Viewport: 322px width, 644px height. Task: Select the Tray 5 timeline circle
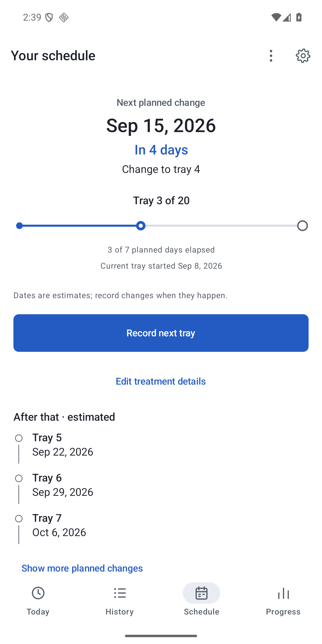point(19,438)
